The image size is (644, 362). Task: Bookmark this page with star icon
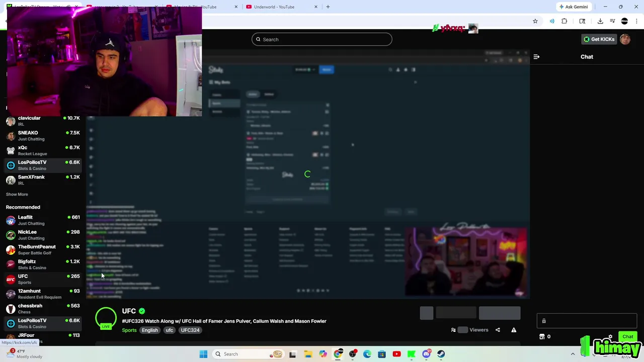click(x=535, y=21)
